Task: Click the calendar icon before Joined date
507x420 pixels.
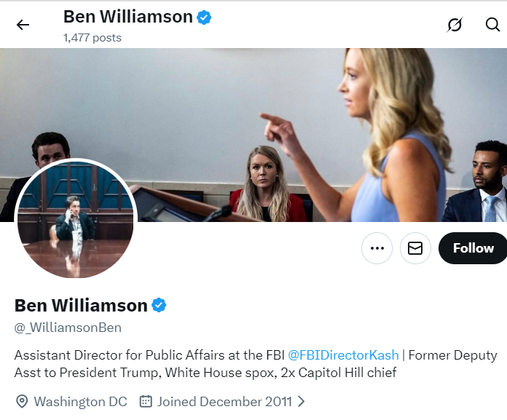Action: click(x=146, y=401)
